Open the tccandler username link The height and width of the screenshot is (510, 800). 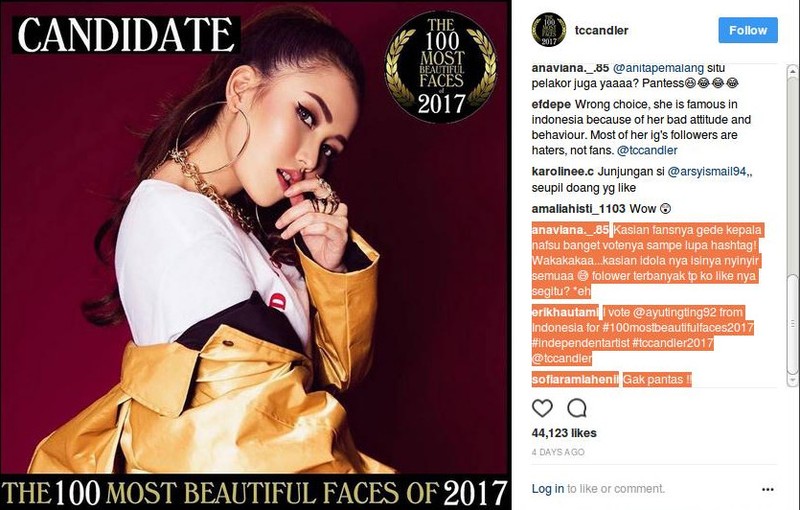(601, 31)
